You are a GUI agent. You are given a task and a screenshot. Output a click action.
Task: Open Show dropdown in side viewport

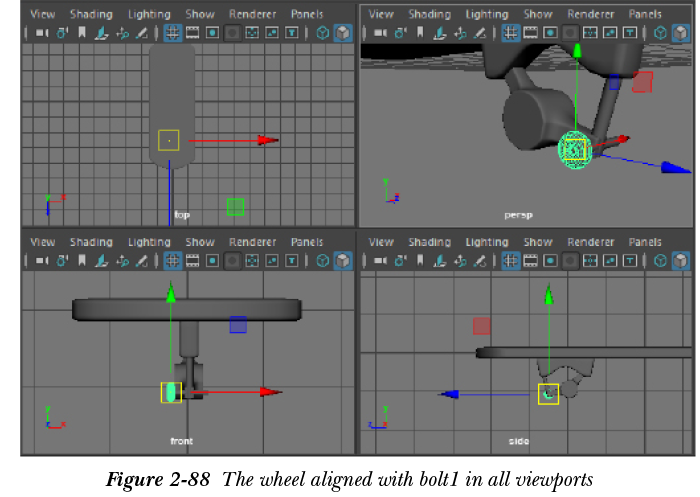[x=538, y=242]
